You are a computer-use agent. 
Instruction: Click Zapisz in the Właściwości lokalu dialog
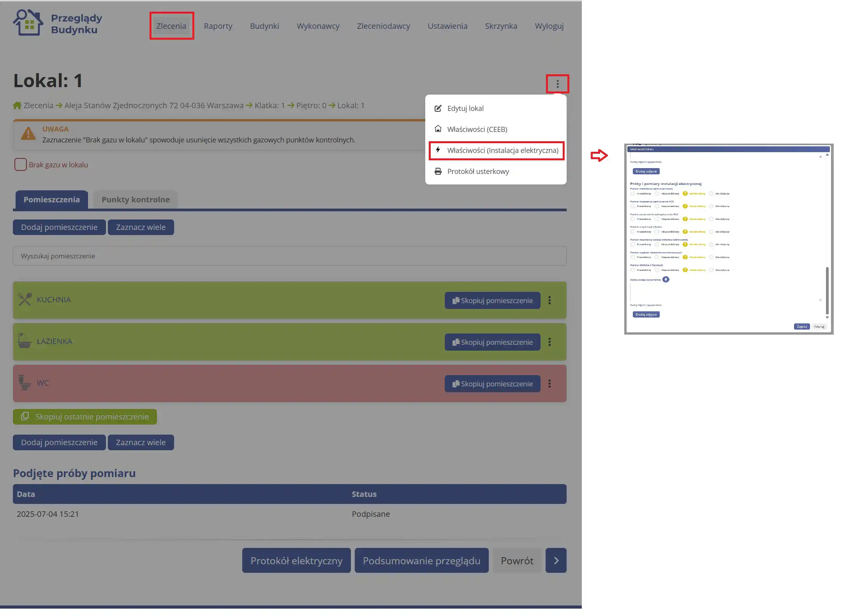pos(801,326)
